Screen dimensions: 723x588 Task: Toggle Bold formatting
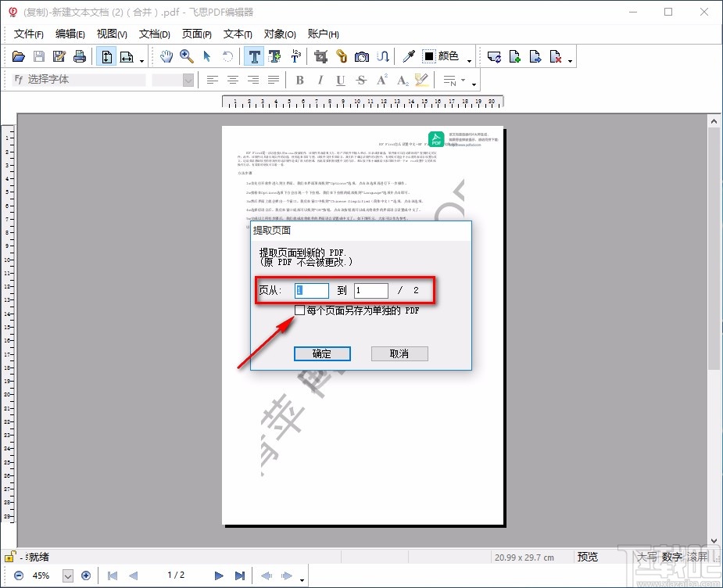[299, 81]
